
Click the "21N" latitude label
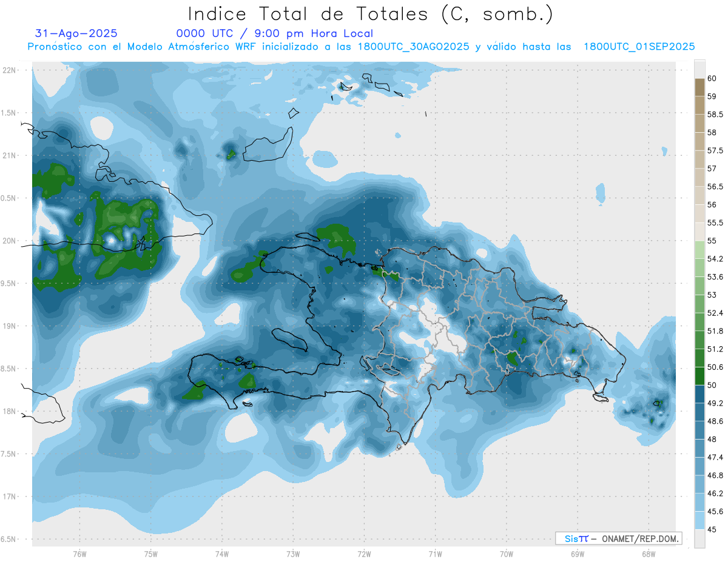pyautogui.click(x=10, y=156)
